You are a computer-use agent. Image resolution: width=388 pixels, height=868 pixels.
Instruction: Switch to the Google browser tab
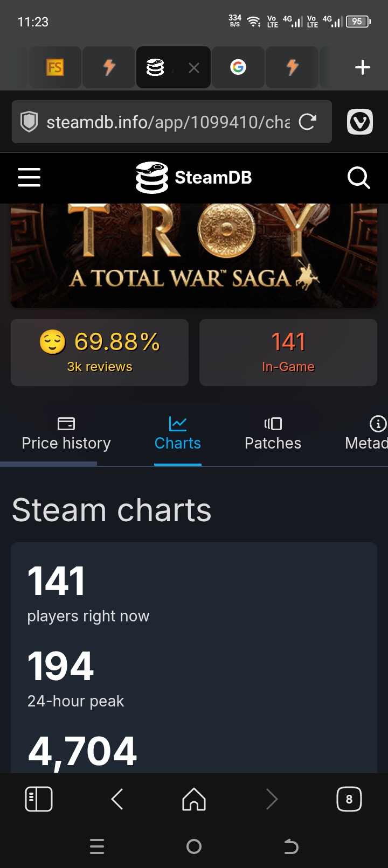[238, 67]
